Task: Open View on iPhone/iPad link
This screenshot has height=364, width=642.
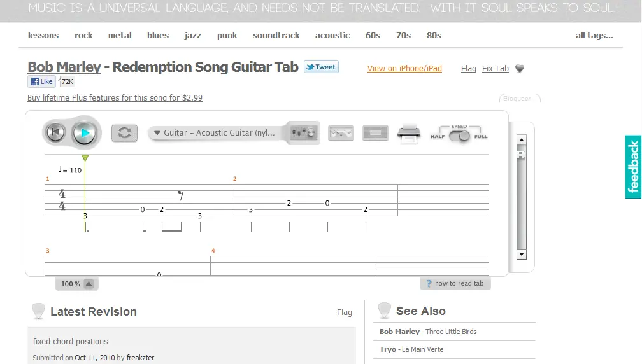Action: [x=404, y=69]
